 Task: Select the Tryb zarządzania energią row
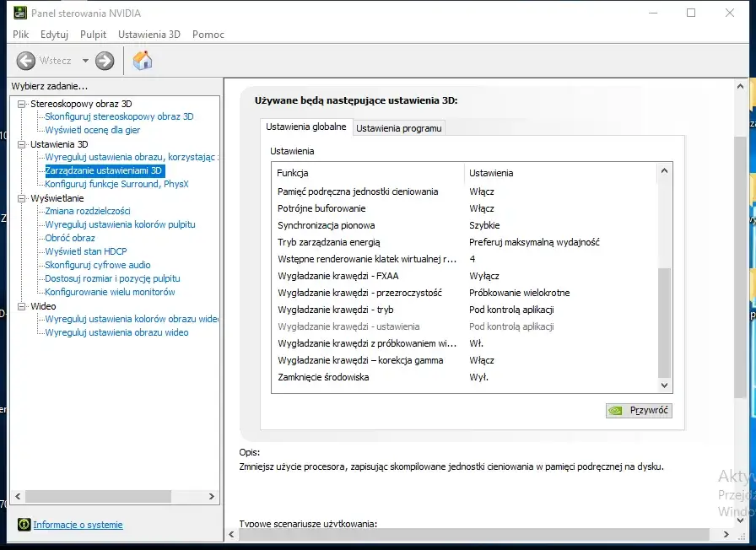pyautogui.click(x=464, y=242)
